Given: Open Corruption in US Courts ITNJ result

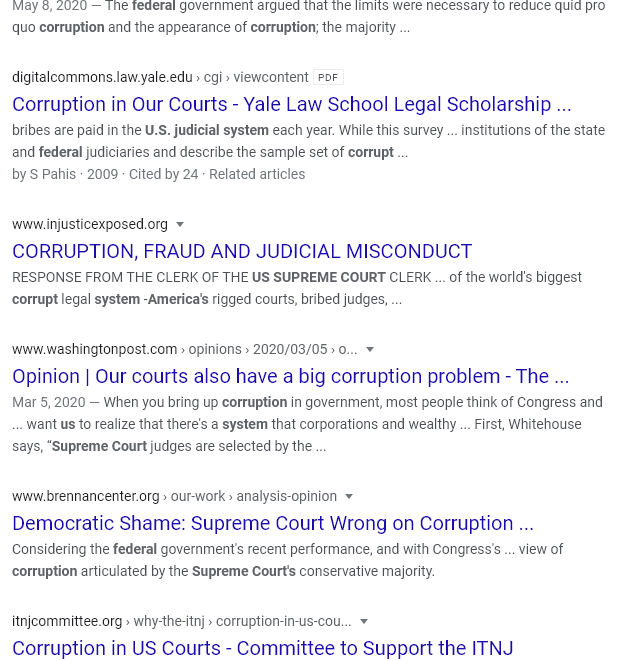Looking at the screenshot, I should pos(263,648).
